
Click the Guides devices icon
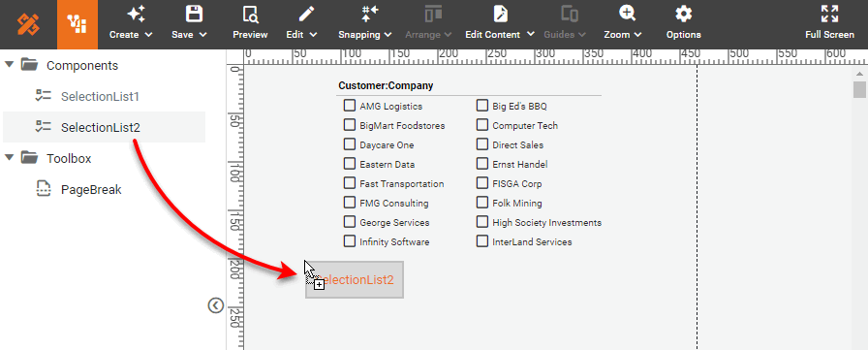coord(570,14)
